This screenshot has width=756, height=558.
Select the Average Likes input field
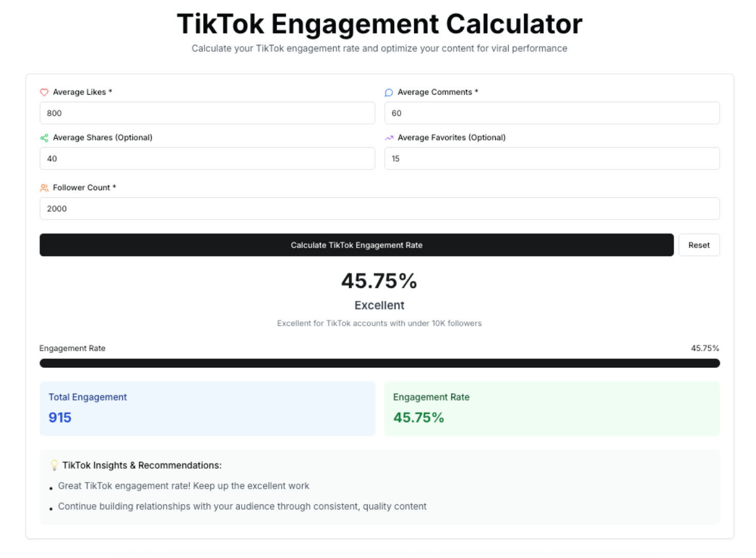[x=207, y=113]
